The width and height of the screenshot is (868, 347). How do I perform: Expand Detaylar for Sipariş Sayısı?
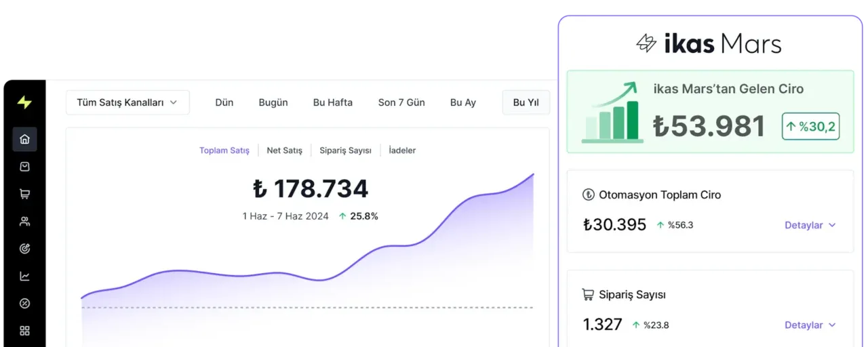tap(810, 325)
